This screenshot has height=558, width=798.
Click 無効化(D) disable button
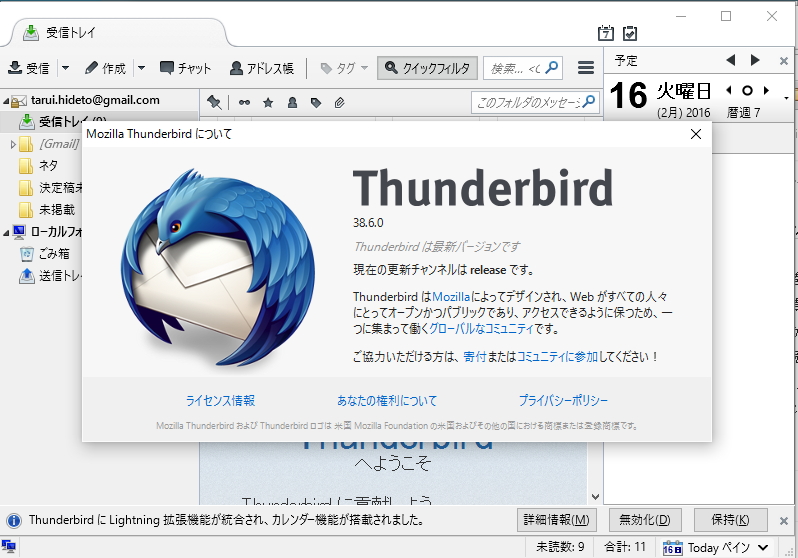644,520
